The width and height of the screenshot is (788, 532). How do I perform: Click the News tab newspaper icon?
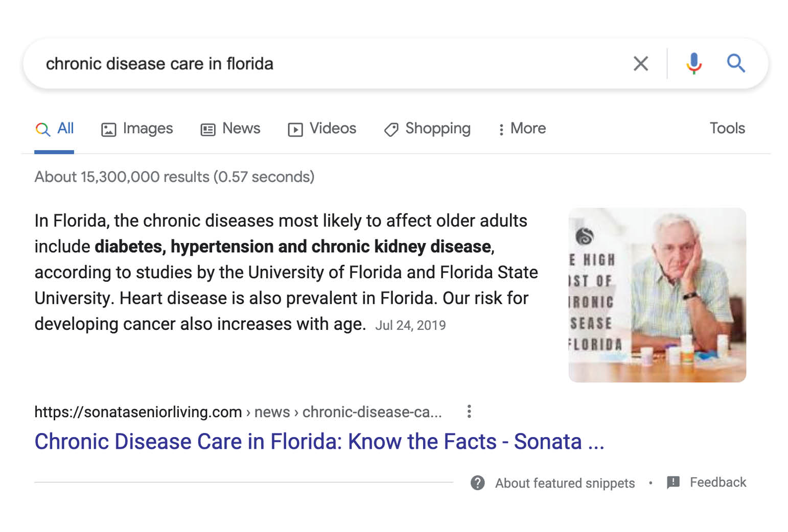pos(207,130)
